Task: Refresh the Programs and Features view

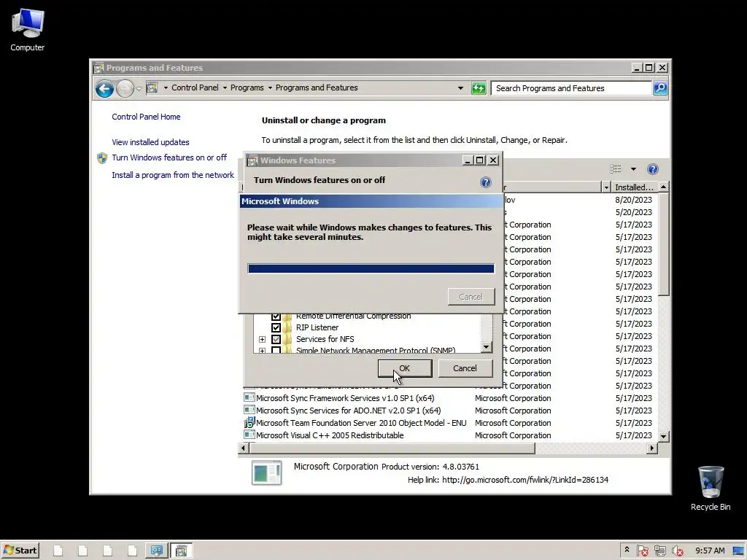Action: coord(479,88)
